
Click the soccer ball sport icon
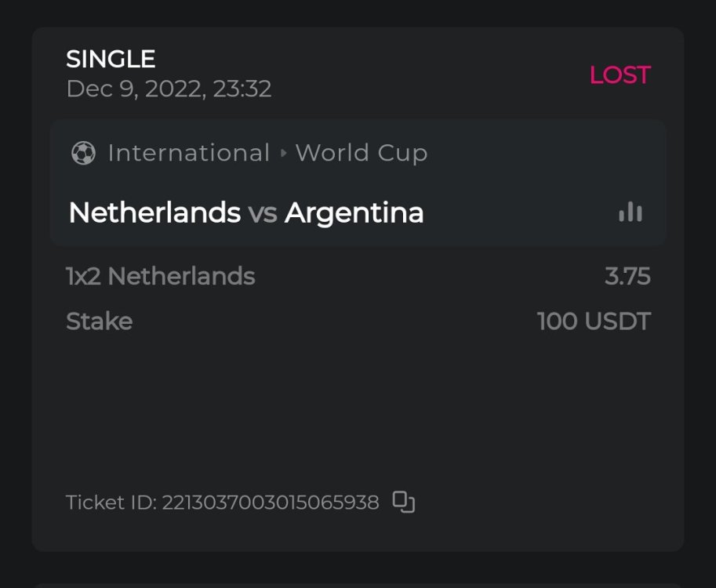[83, 153]
